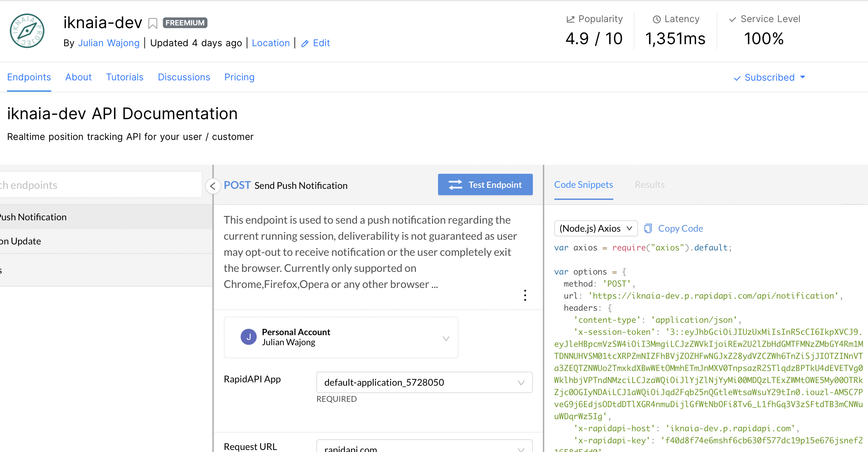
Task: Click the Service Level checkmark icon
Action: pyautogui.click(x=732, y=19)
